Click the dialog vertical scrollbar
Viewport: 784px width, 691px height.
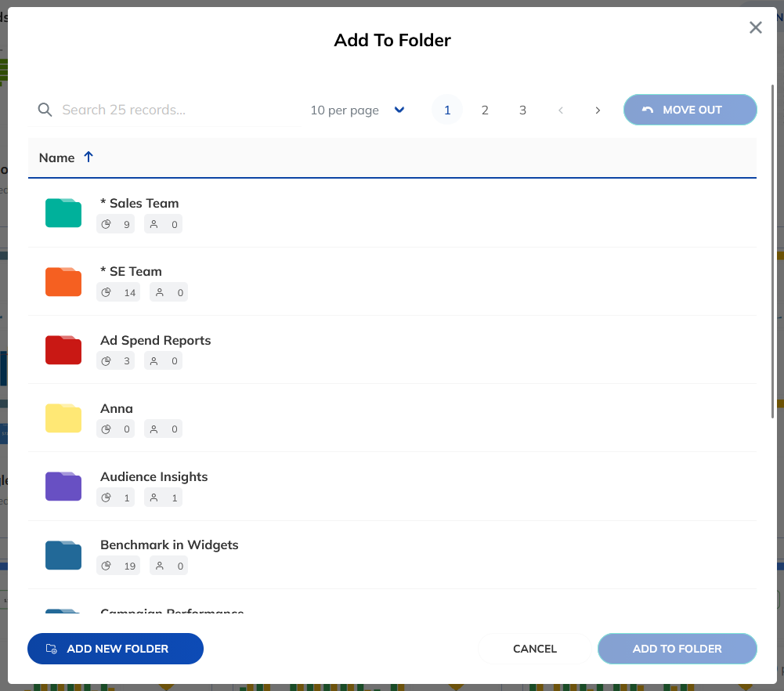coord(772,251)
